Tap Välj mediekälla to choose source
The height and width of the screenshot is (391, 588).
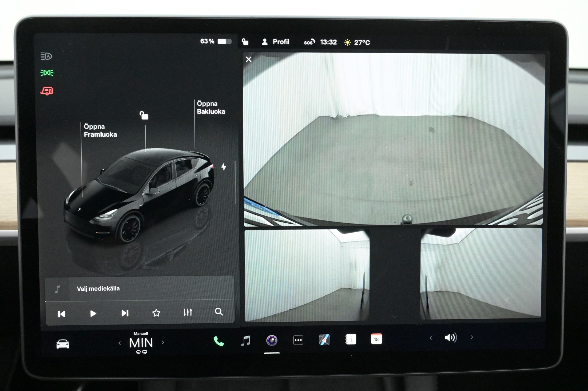[x=98, y=288]
